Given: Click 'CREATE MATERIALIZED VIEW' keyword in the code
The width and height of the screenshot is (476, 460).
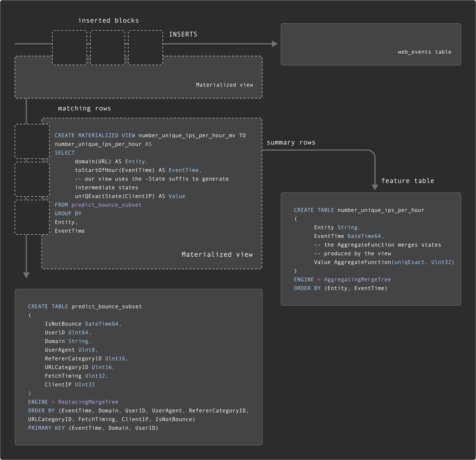Looking at the screenshot, I should tap(95, 135).
